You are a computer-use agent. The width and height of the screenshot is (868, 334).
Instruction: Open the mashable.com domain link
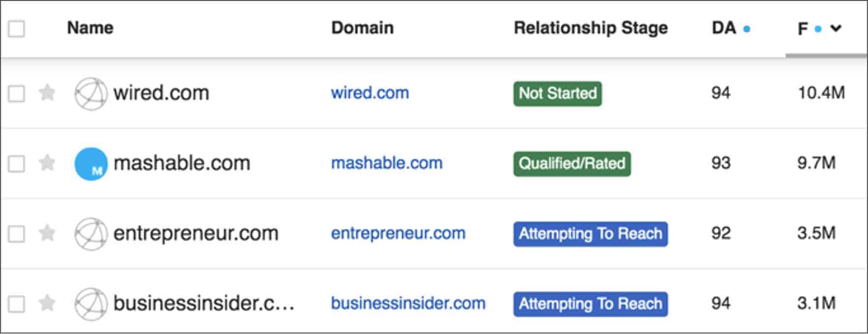[x=387, y=163]
